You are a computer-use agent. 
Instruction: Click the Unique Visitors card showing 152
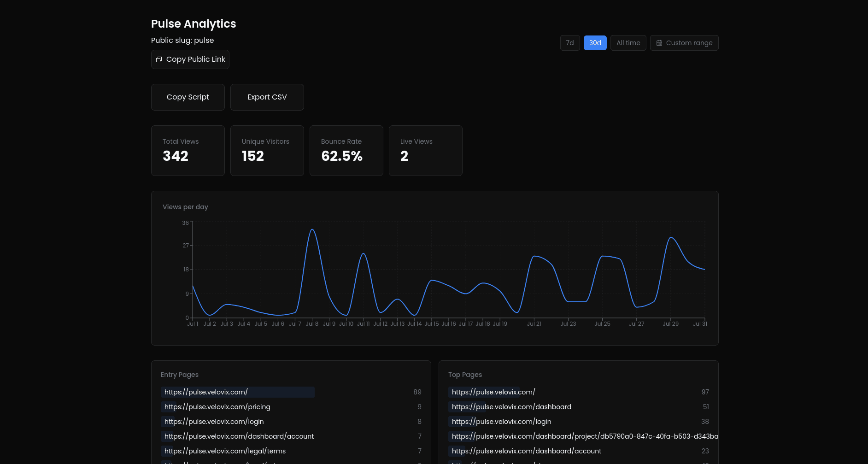[x=267, y=151]
